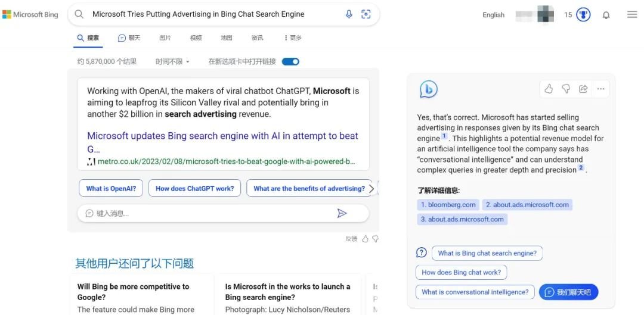Click the Microsoft Bing logo
The width and height of the screenshot is (644, 315).
point(30,15)
